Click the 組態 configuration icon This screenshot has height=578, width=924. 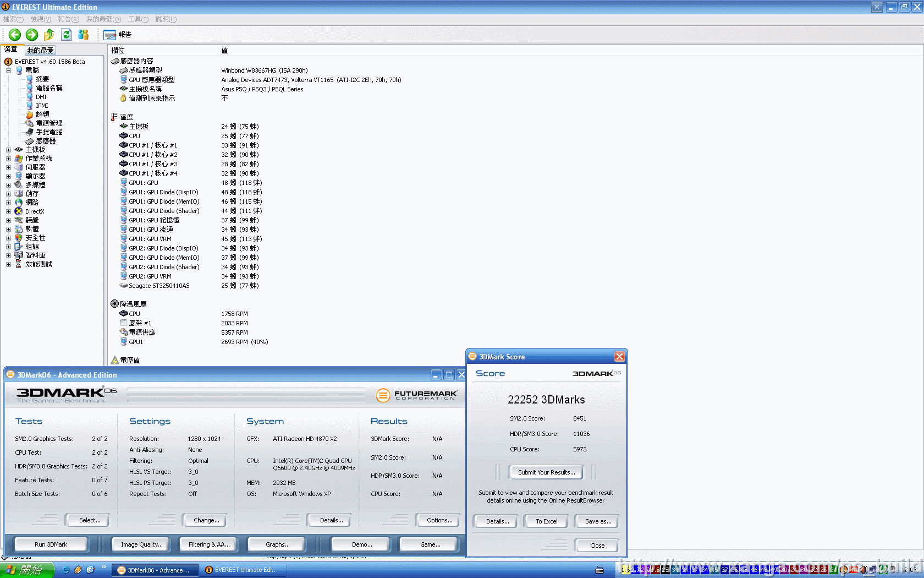(19, 247)
